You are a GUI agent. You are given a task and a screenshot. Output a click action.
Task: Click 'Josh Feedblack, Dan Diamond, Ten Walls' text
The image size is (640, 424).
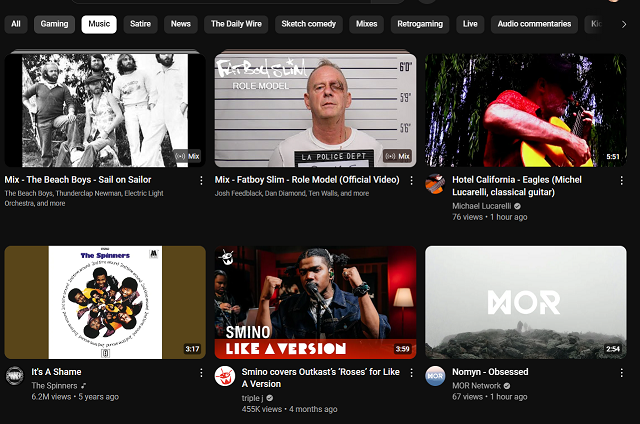click(292, 193)
